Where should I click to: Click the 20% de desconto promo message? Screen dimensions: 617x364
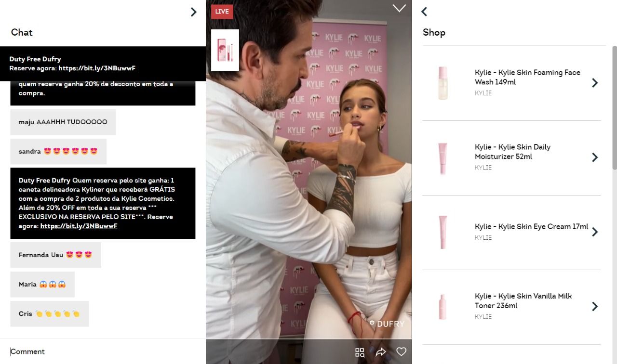tap(103, 93)
